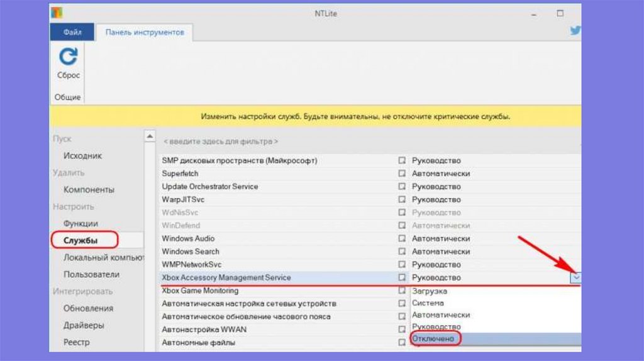Click Windows Audio startup value Автоматически
The width and height of the screenshot is (644, 361).
441,238
